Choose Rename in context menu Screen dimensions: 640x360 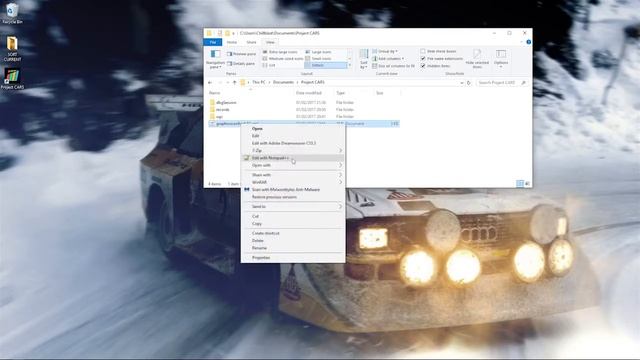293,248
